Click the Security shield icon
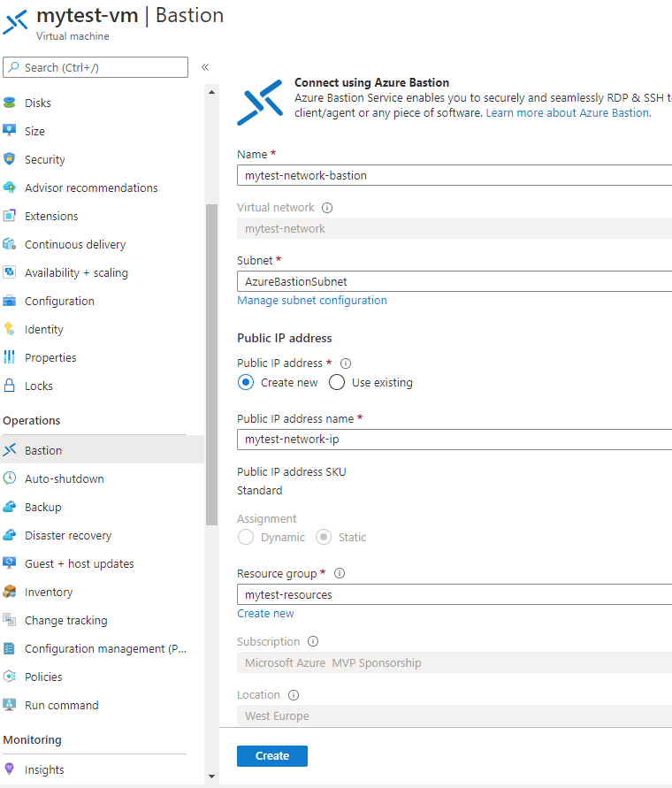Viewport: 672px width, 788px height. pos(9,159)
